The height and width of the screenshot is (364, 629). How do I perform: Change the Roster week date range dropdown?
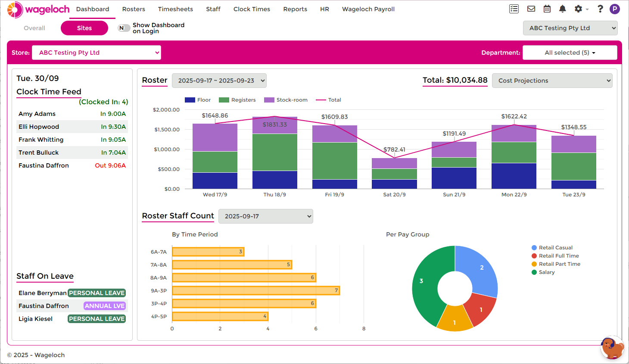(x=219, y=80)
